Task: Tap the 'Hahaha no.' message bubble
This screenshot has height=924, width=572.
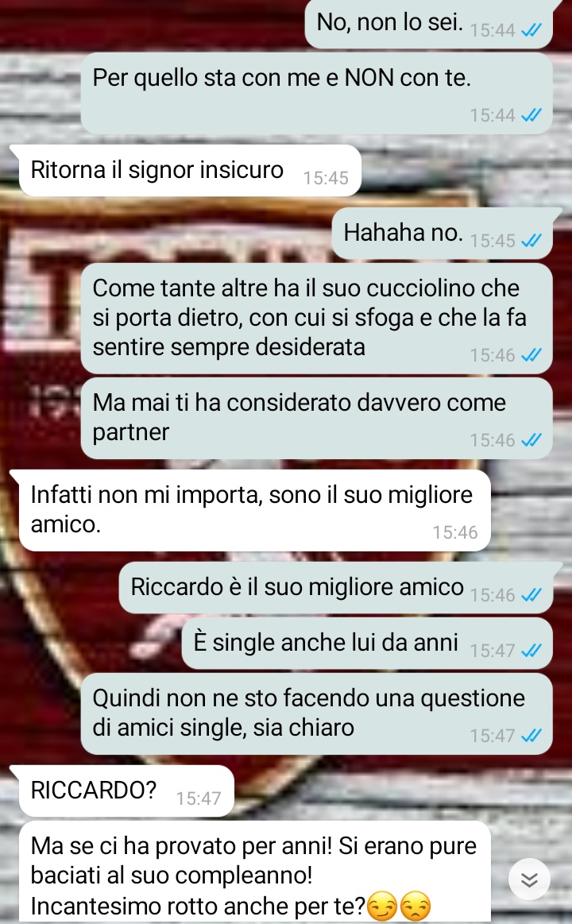Action: point(443,234)
